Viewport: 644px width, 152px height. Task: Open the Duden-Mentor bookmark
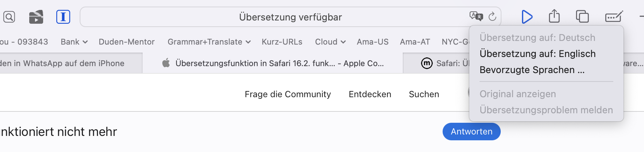pyautogui.click(x=126, y=42)
